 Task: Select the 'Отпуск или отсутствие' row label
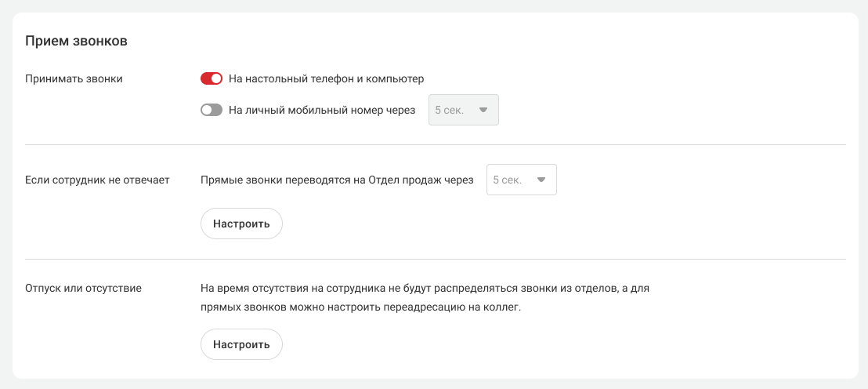pyautogui.click(x=83, y=288)
